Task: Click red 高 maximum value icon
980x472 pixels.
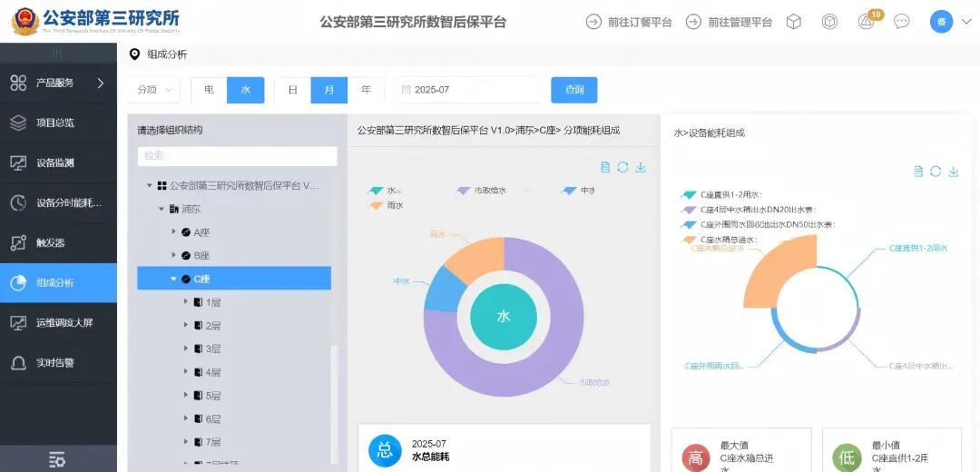Action: point(696,459)
